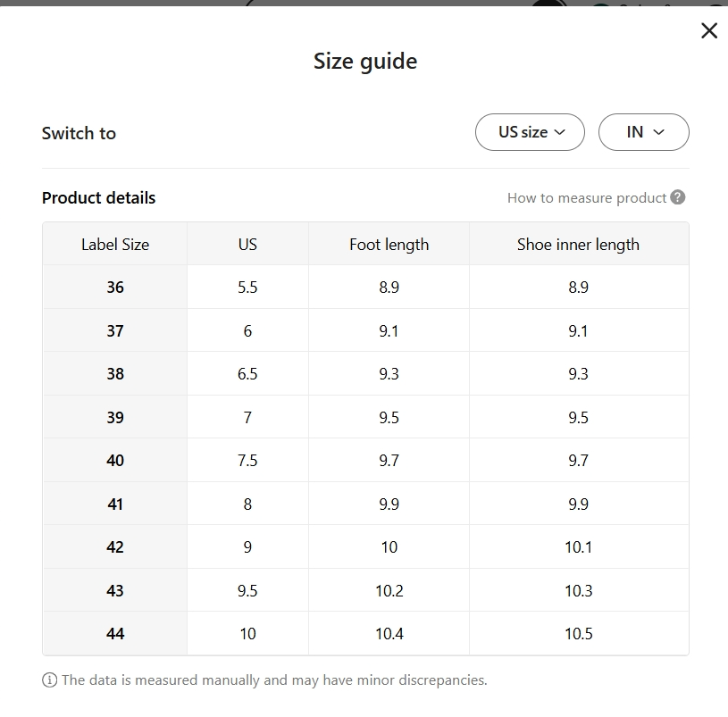Click the Shoe inner length column header
This screenshot has width=728, height=717.
pyautogui.click(x=578, y=245)
